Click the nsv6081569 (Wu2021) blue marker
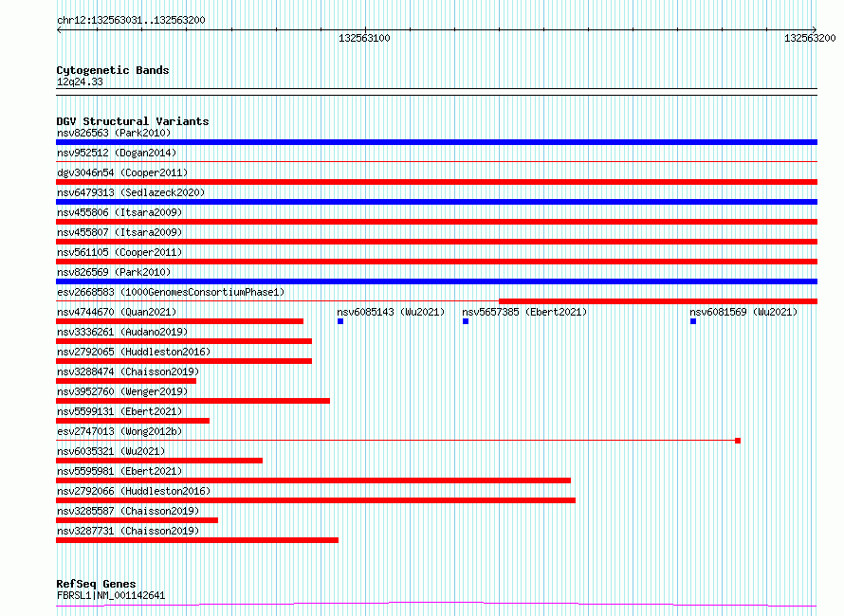 [693, 321]
